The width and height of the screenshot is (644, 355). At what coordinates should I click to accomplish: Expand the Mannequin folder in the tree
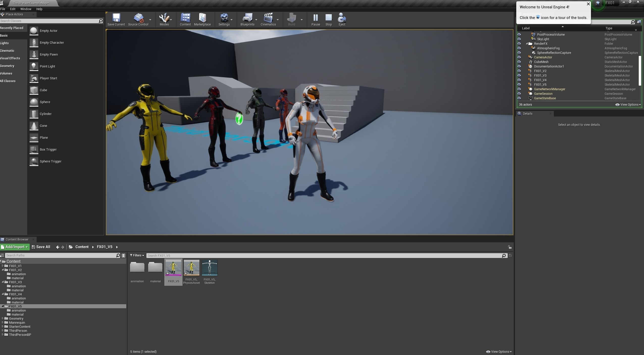tap(3, 322)
